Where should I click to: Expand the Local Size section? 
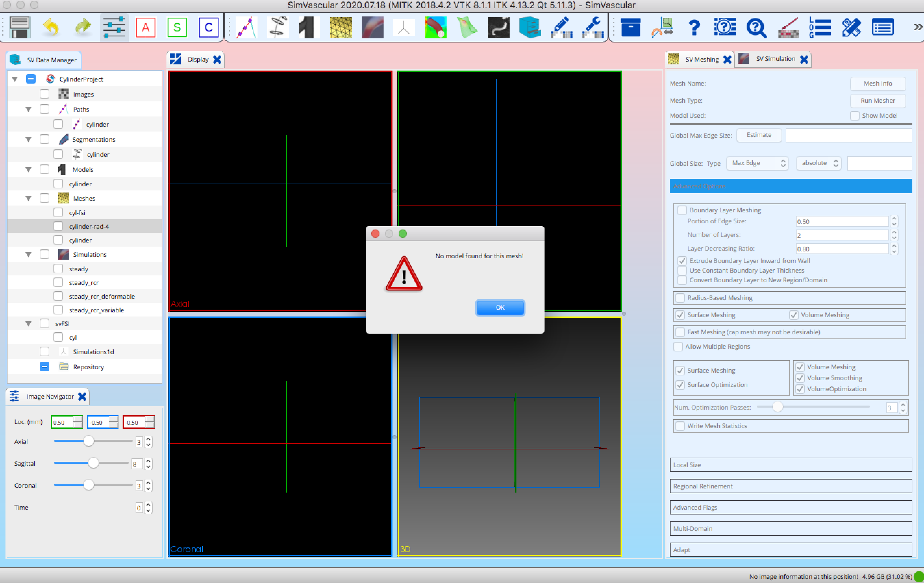(790, 465)
